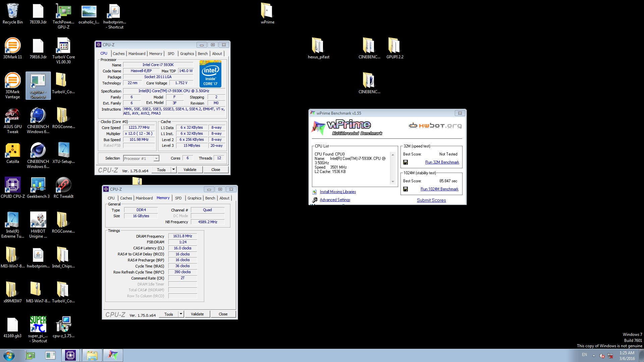Open the x99MEIW7 folder
The width and height of the screenshot is (644, 362).
point(13,292)
